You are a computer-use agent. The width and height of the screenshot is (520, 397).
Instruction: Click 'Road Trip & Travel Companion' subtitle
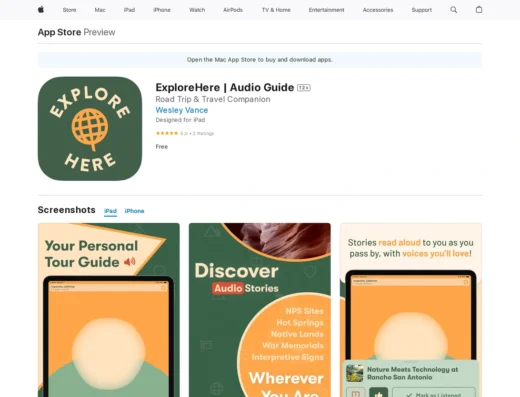click(x=213, y=99)
